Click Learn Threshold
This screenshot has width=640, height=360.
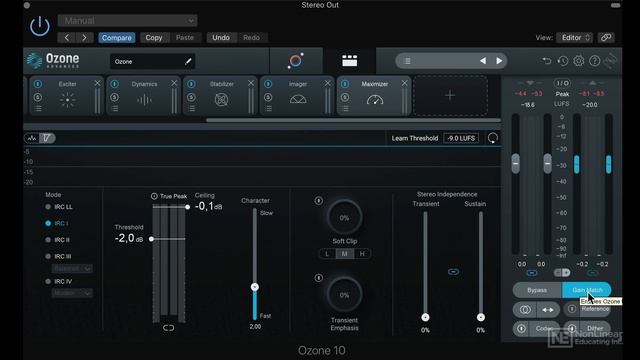pyautogui.click(x=415, y=138)
